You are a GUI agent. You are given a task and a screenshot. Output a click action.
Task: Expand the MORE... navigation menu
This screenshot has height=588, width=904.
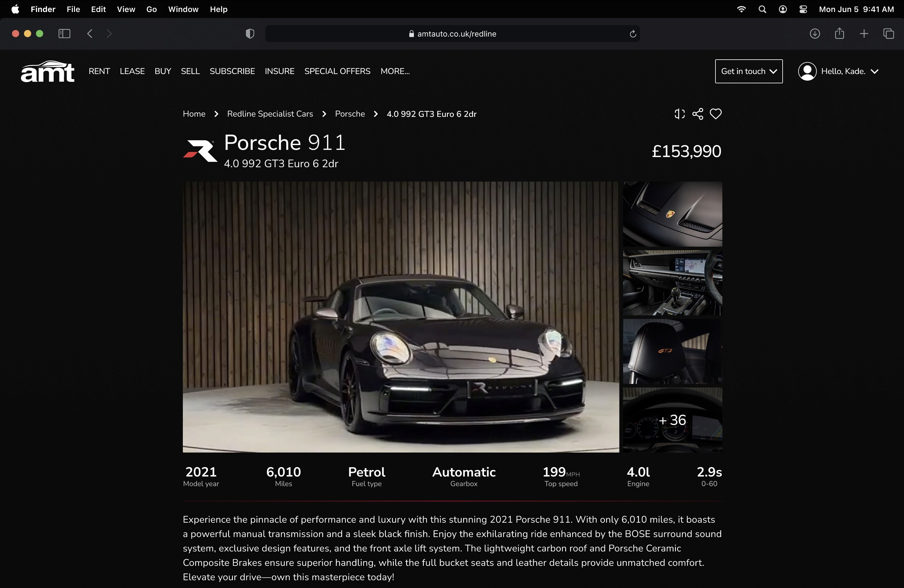click(x=395, y=71)
